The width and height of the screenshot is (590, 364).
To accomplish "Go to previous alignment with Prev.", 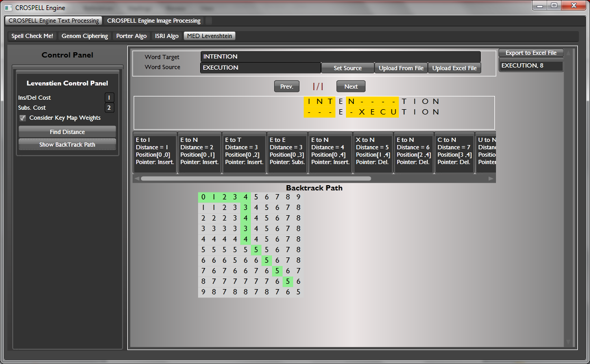I will point(286,87).
